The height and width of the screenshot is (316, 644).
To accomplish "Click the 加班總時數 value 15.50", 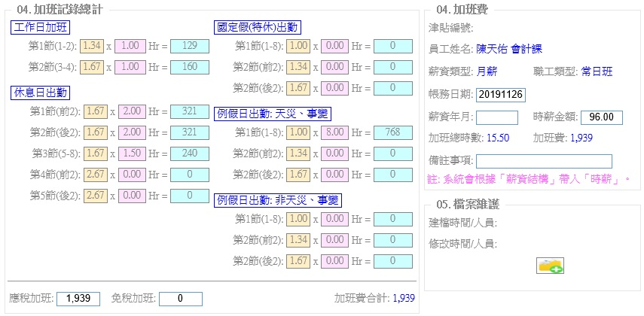I will coord(498,138).
